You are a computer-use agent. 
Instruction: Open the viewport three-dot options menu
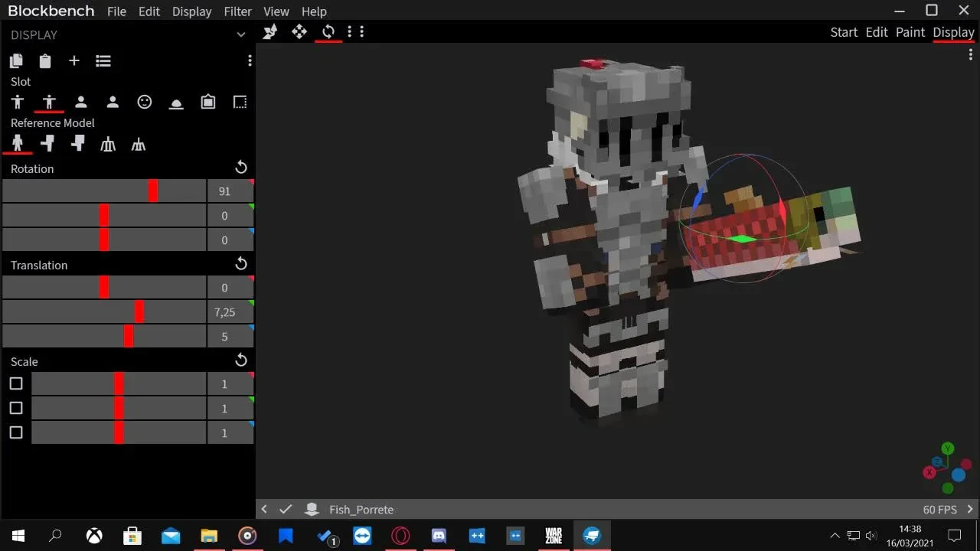(x=972, y=56)
